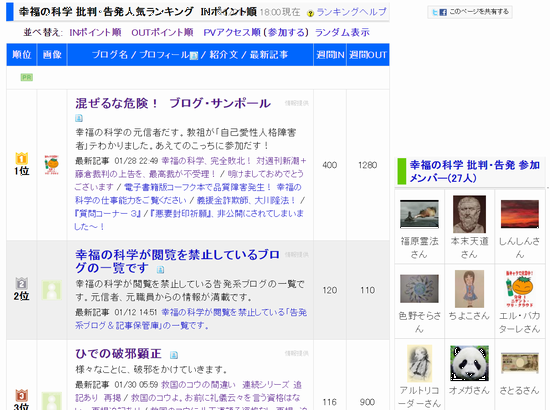This screenshot has height=410, width=550.
Task: Click 情報提供 label on ひでの破邪顕正 row
Action: [x=296, y=354]
